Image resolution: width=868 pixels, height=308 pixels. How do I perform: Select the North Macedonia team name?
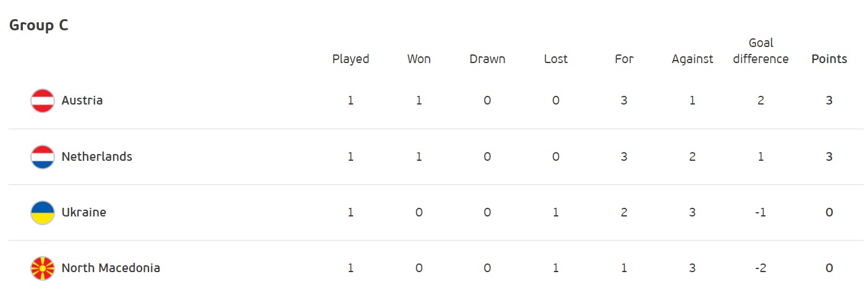click(111, 268)
